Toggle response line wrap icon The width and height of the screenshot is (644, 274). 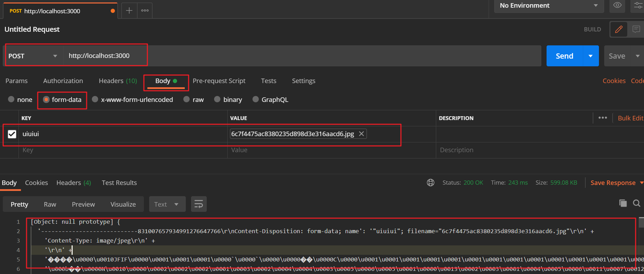(199, 204)
